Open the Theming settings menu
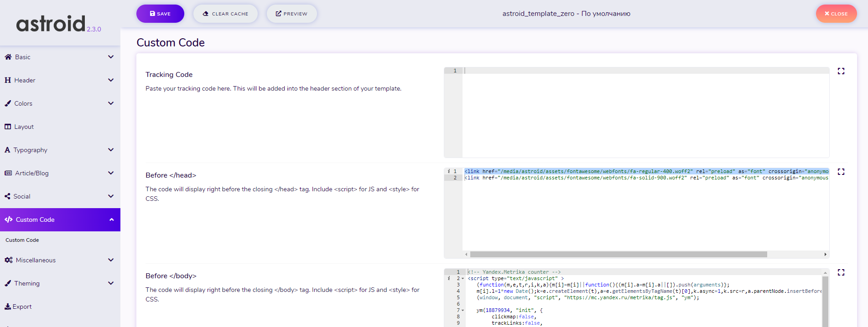Viewport: 868px width, 327px height. click(60, 283)
